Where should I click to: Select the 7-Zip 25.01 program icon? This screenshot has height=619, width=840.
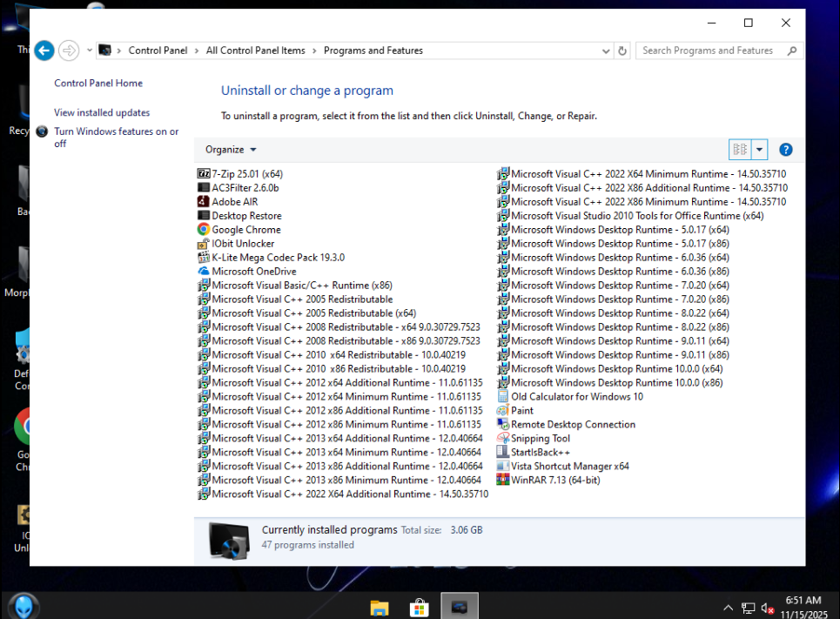pos(204,174)
